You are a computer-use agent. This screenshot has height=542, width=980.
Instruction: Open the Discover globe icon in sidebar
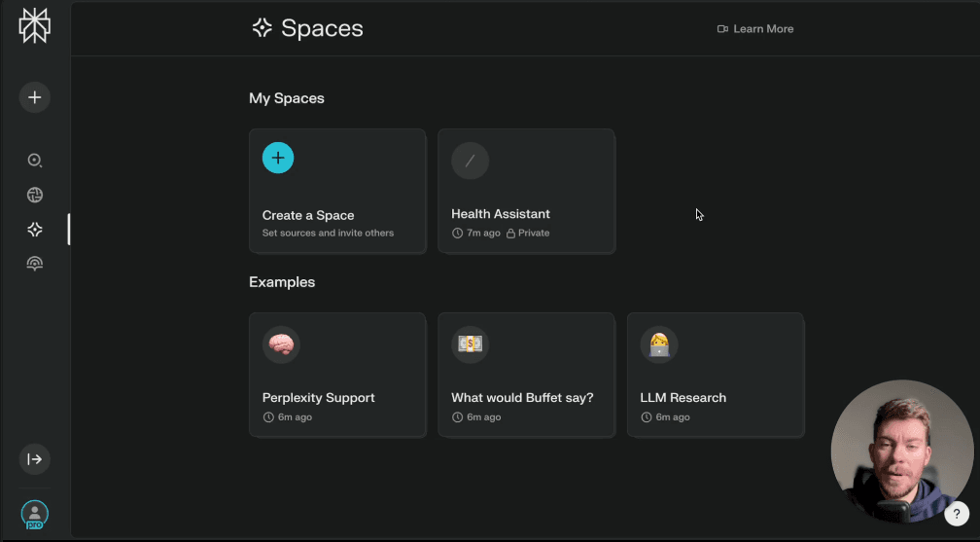[x=34, y=196]
